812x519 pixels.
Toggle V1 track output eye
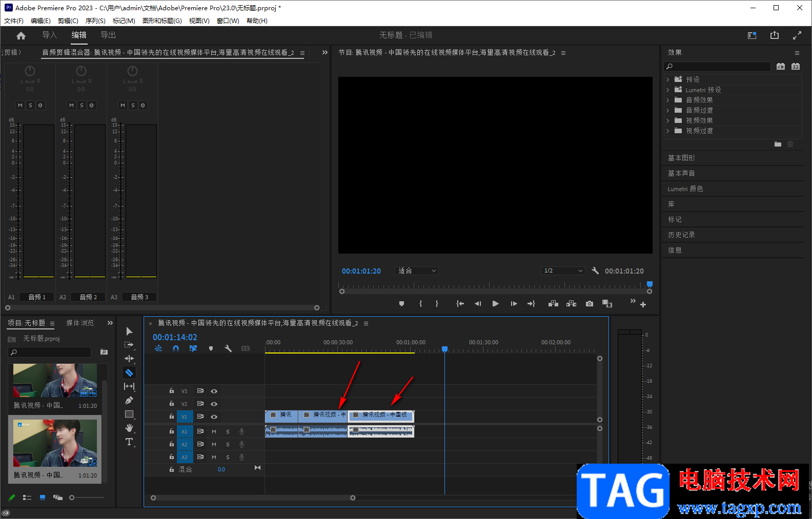tap(214, 417)
